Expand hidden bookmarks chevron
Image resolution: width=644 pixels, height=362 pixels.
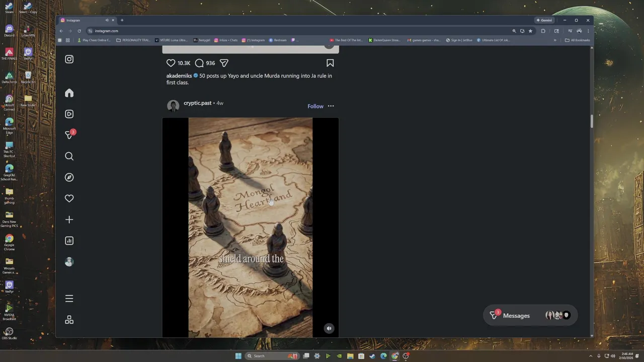pyautogui.click(x=555, y=40)
